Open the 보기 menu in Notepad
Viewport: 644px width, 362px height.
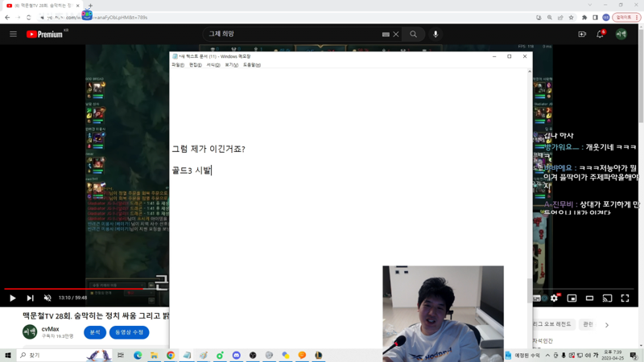click(x=232, y=65)
